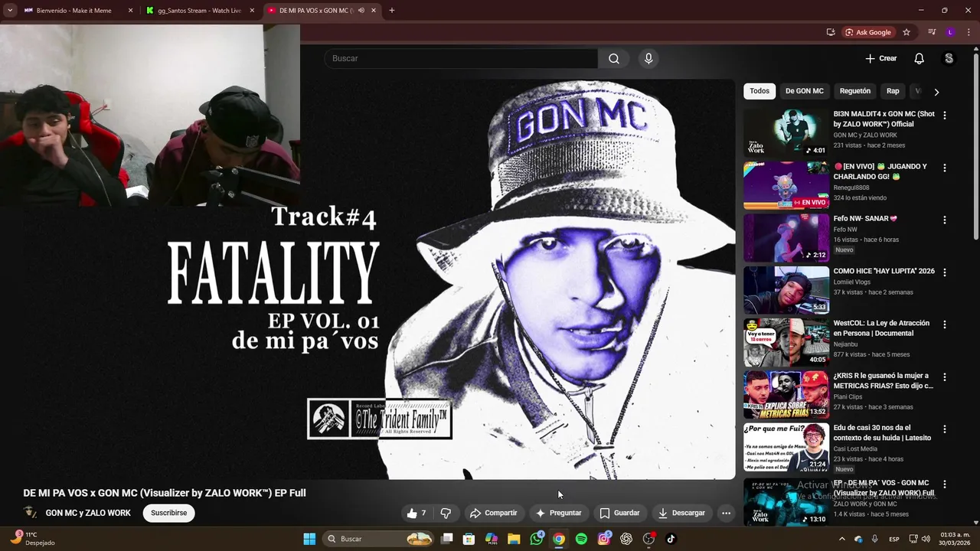Select the Rap filter chip
This screenshot has width=980, height=551.
click(x=893, y=91)
